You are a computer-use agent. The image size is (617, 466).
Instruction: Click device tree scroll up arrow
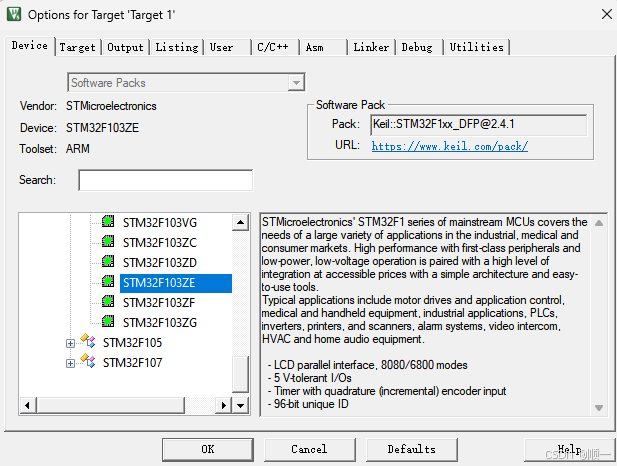(240, 223)
